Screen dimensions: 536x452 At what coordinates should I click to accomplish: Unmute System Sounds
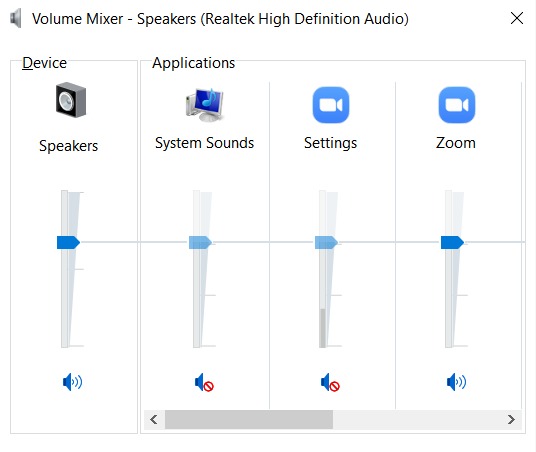tap(204, 382)
